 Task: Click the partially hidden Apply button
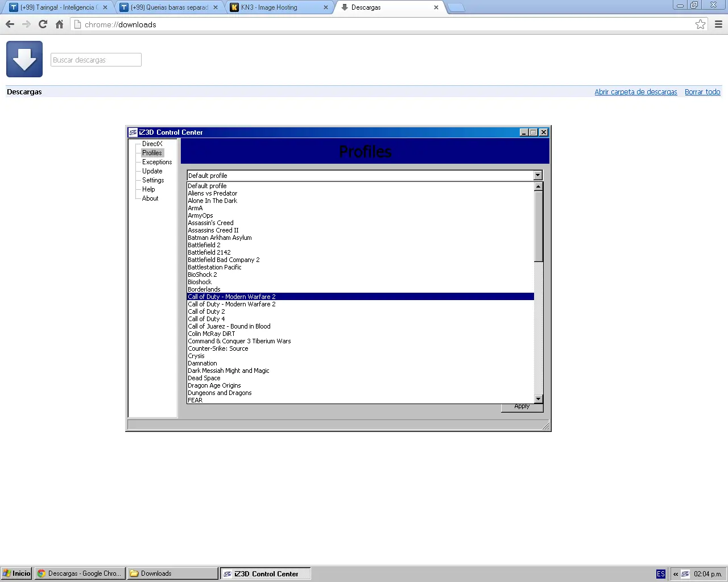pyautogui.click(x=522, y=407)
